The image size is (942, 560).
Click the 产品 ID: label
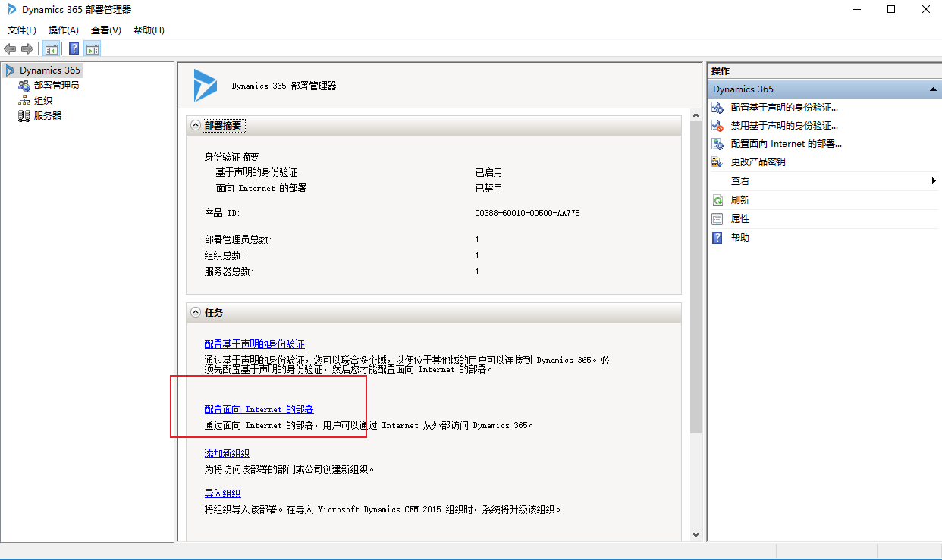[x=222, y=214]
